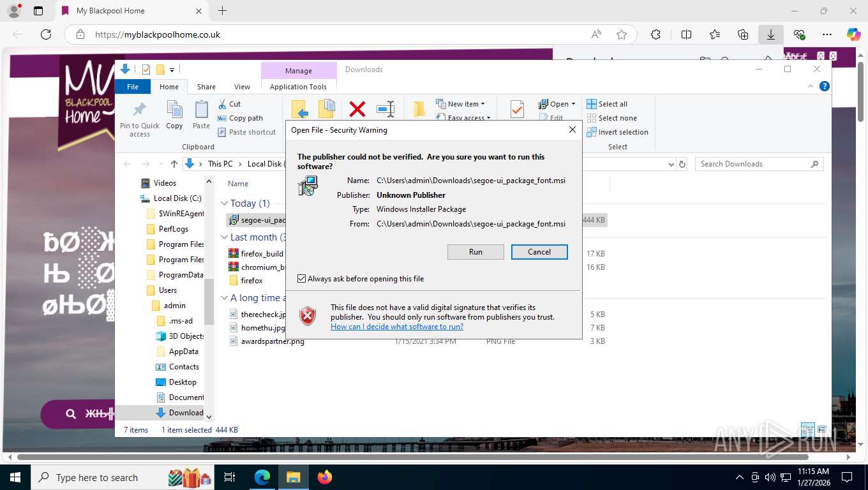Screen dimensions: 868x490
Task: Collapse the Today (1) group
Action: coord(224,204)
